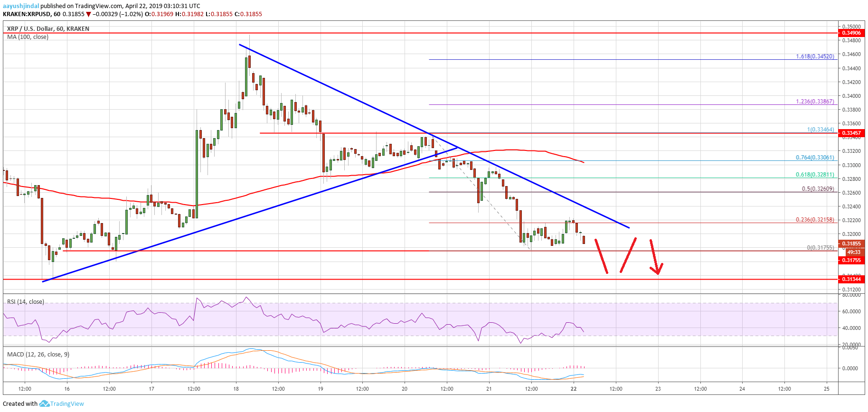Click the 0.31200 price axis tick

click(x=851, y=290)
